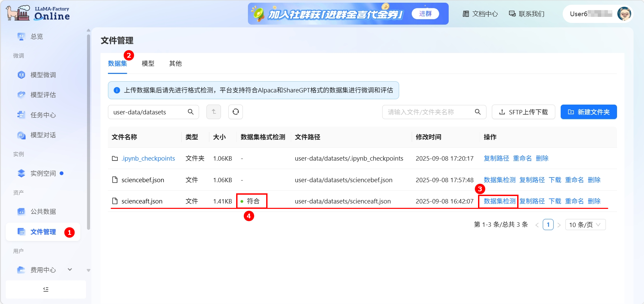Go to 实例空间 in sidebar
644x304 pixels.
tap(43, 173)
